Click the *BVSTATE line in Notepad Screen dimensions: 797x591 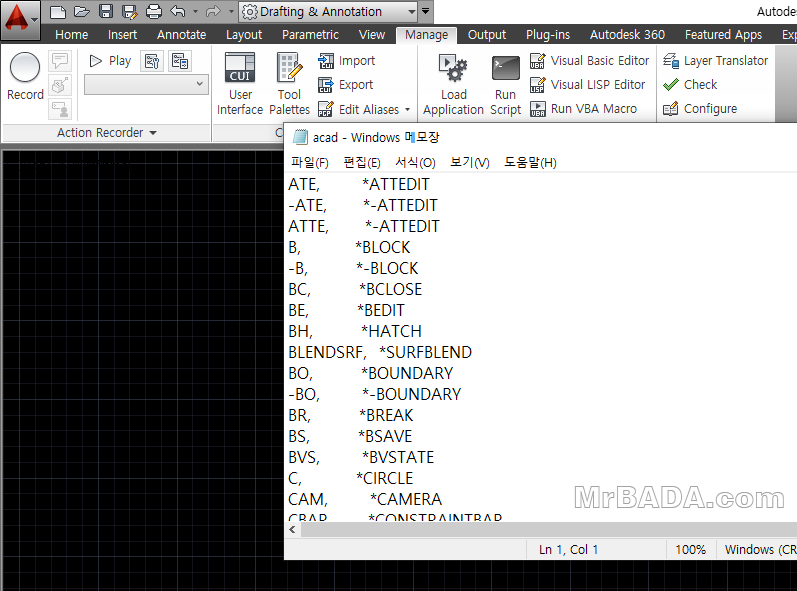(x=361, y=457)
